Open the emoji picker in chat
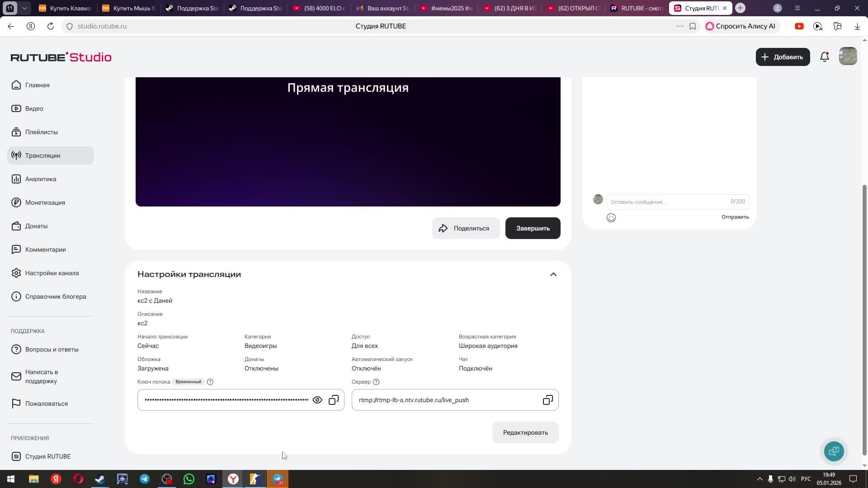The height and width of the screenshot is (488, 868). 611,218
